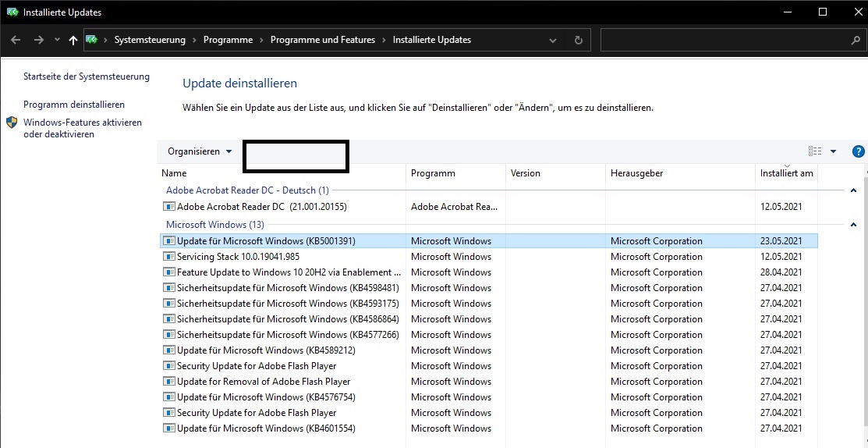Select Update für Microsoft Windows (KB4589212)
This screenshot has width=868, height=448.
489,350
